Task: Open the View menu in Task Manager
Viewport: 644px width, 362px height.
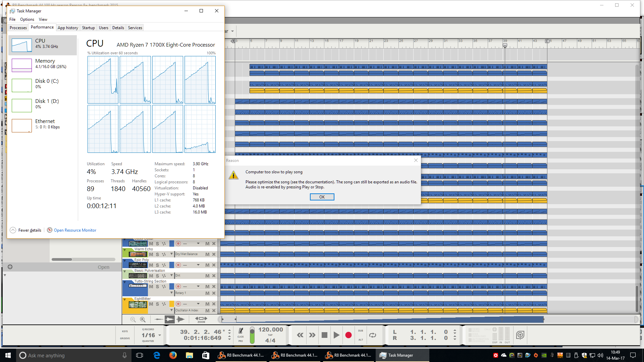Action: coord(43,19)
